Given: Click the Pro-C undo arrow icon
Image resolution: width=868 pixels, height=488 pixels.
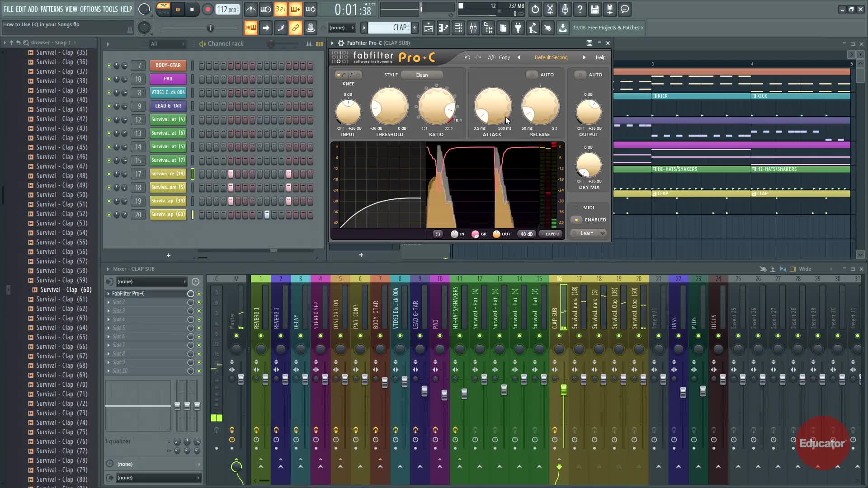Looking at the screenshot, I should [x=467, y=57].
